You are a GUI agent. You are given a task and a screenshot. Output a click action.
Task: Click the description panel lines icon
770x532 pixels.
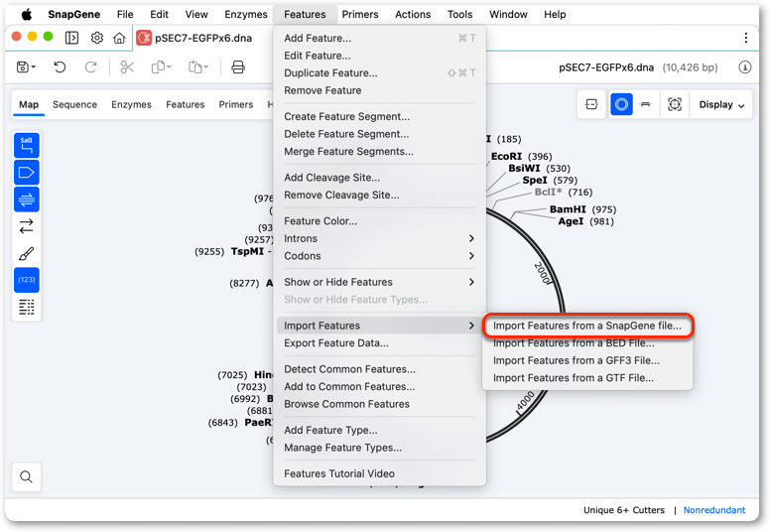pos(27,307)
